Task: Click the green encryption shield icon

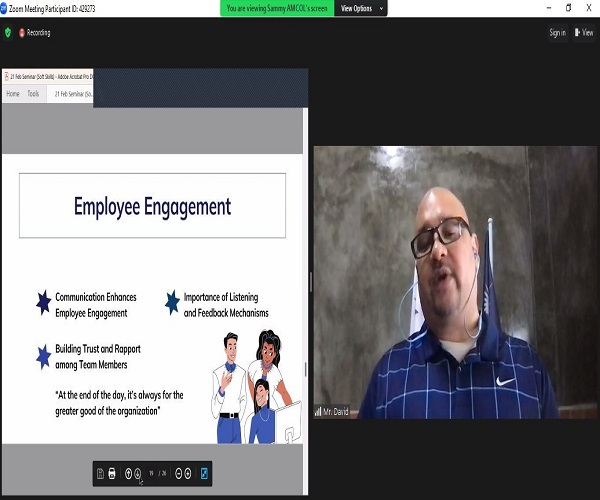Action: coord(8,33)
